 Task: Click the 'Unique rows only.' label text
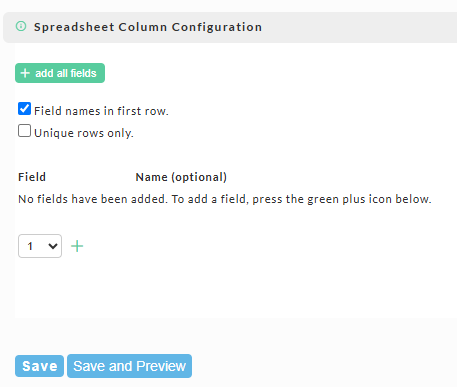click(x=84, y=133)
